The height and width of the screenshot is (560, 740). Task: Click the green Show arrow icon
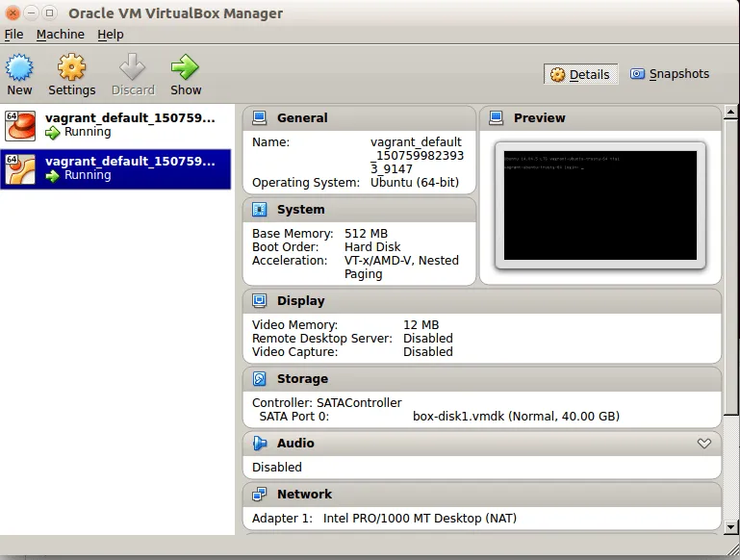click(x=185, y=67)
